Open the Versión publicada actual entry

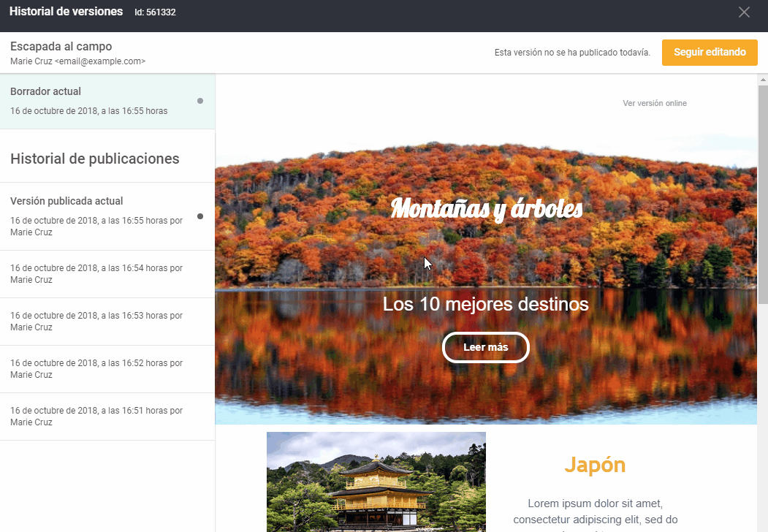pyautogui.click(x=95, y=216)
